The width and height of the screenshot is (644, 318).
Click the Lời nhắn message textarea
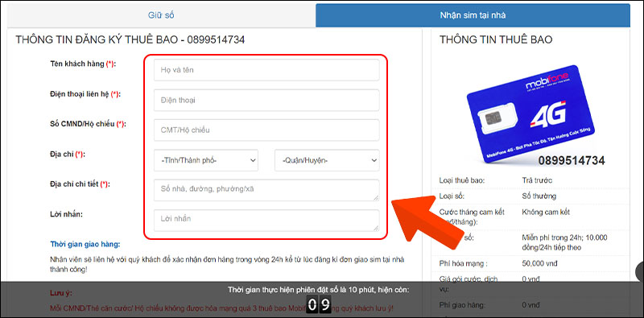266,221
